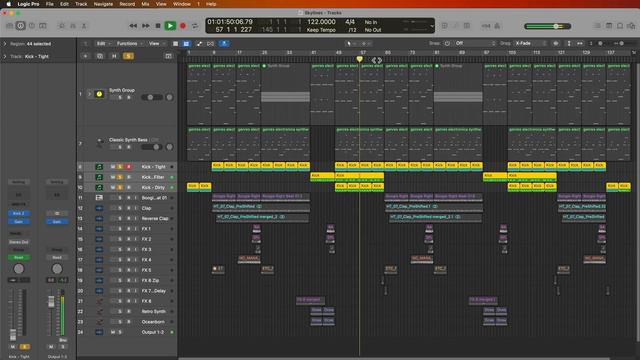Adjust the Synth Group track volume slider
The image size is (640, 360).
pos(152,97)
